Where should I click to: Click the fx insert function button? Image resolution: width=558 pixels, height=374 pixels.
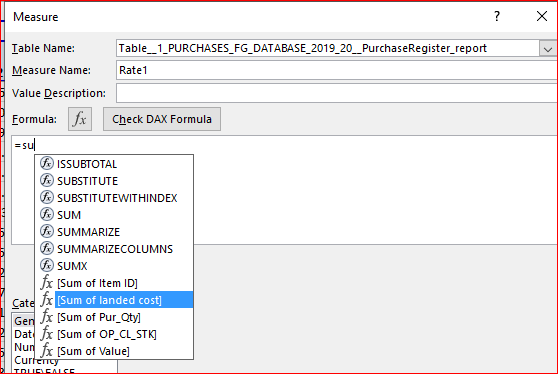80,119
